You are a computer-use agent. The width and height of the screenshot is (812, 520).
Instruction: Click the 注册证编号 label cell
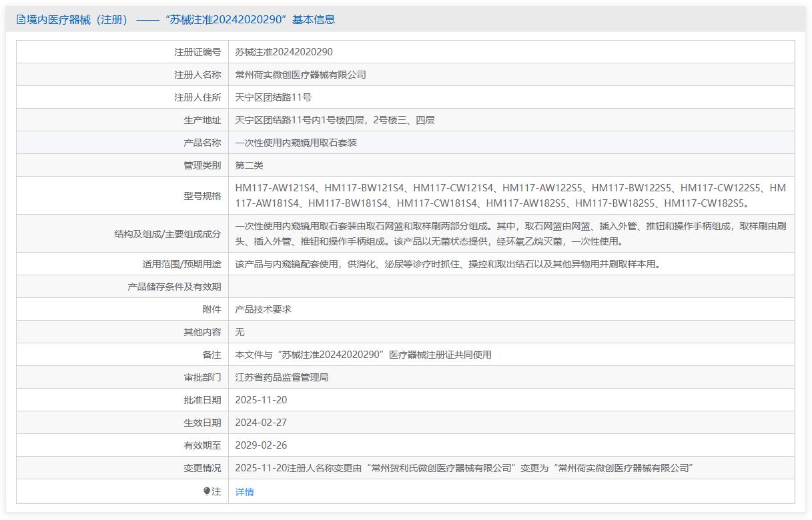coord(123,52)
